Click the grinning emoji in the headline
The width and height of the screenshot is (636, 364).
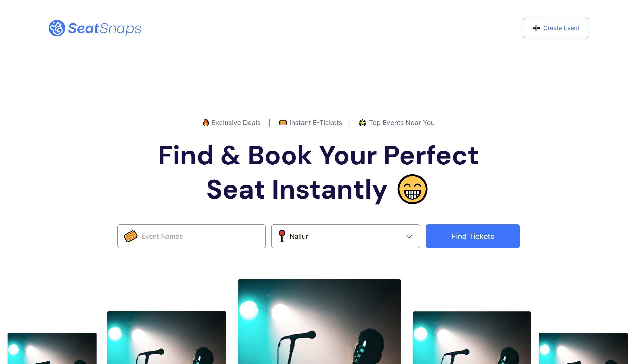pyautogui.click(x=413, y=189)
